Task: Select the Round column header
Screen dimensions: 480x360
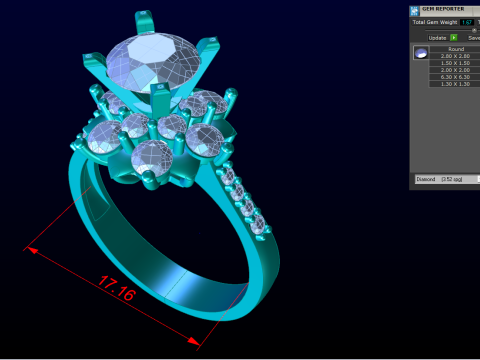Action: pos(455,49)
